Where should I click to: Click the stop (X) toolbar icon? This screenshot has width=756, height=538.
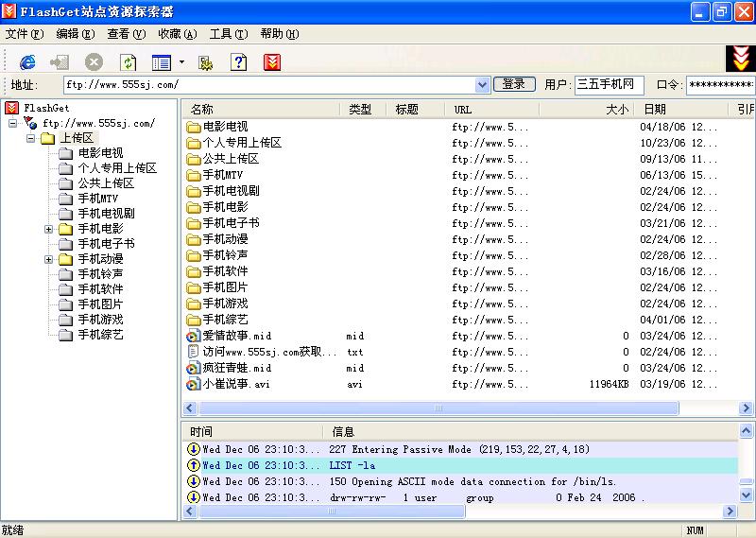94,62
